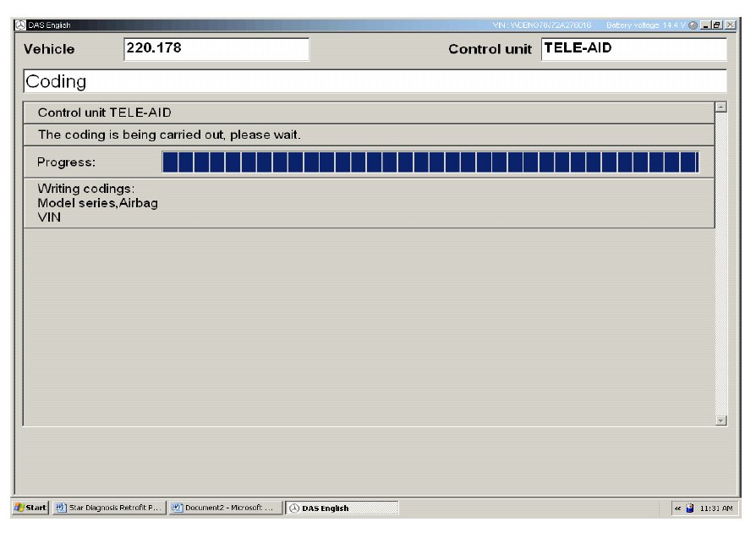
Task: Restore down the DAS window
Action: pyautogui.click(x=717, y=25)
